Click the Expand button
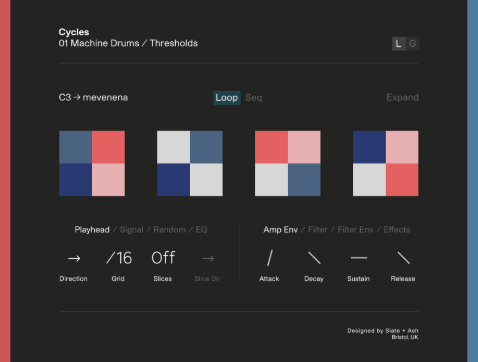 click(x=402, y=97)
